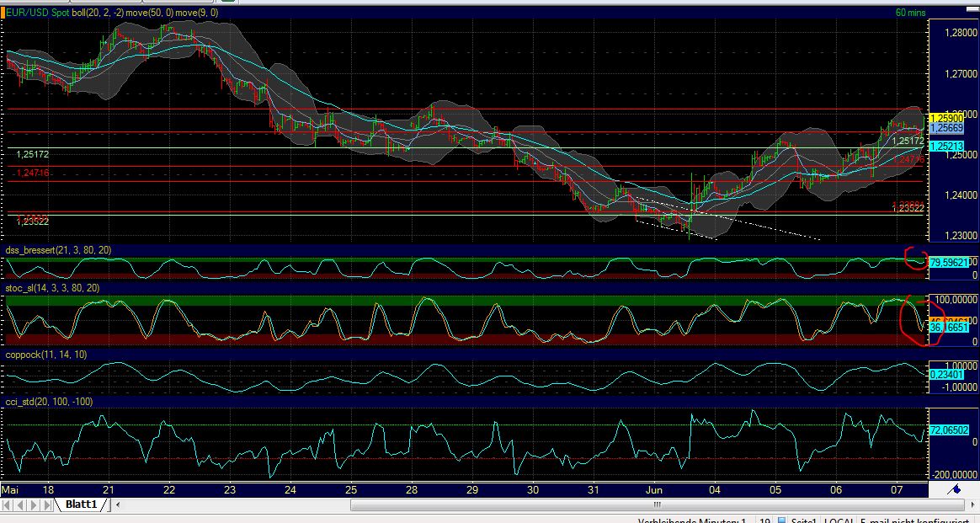Select the EUR/USD Spot chart title
Viewport: 980px width, 523px height.
35,13
